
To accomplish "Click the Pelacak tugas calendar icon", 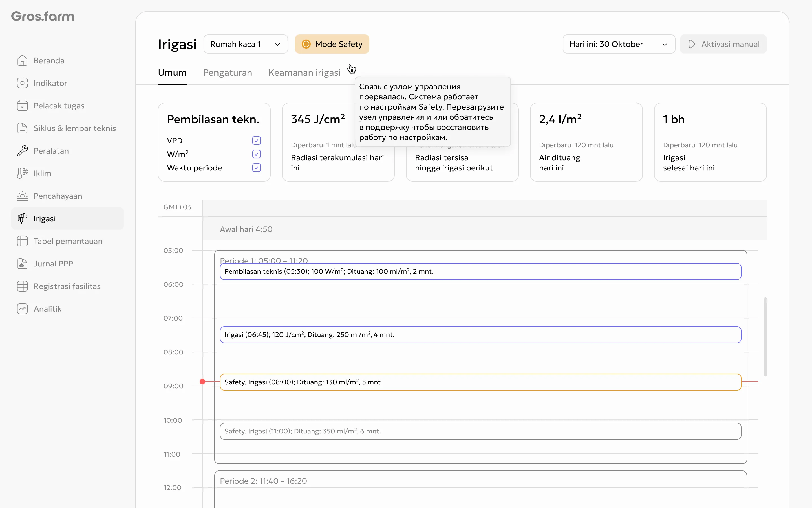I will click(22, 106).
